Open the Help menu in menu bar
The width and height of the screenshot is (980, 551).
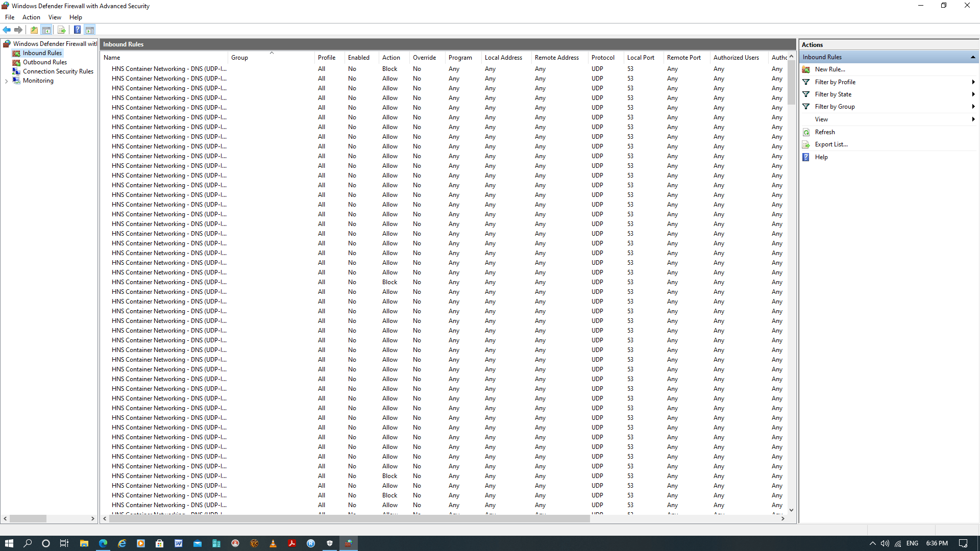(x=76, y=17)
